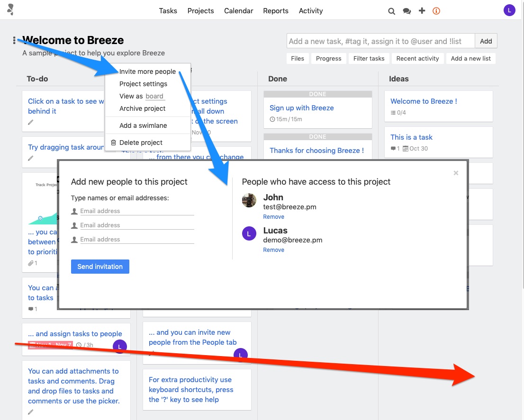Open the Calendar tab
The image size is (524, 420).
point(239,11)
